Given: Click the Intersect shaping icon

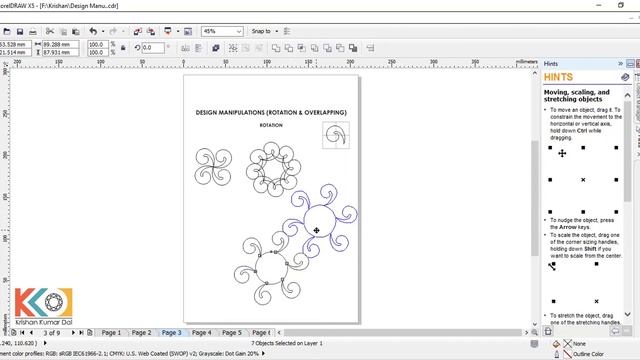Looking at the screenshot, I should tap(302, 48).
